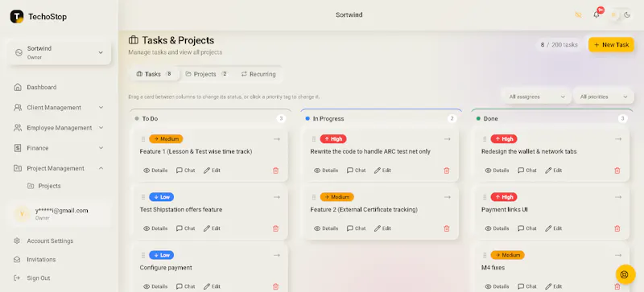Open the support chat floating button

click(625, 274)
